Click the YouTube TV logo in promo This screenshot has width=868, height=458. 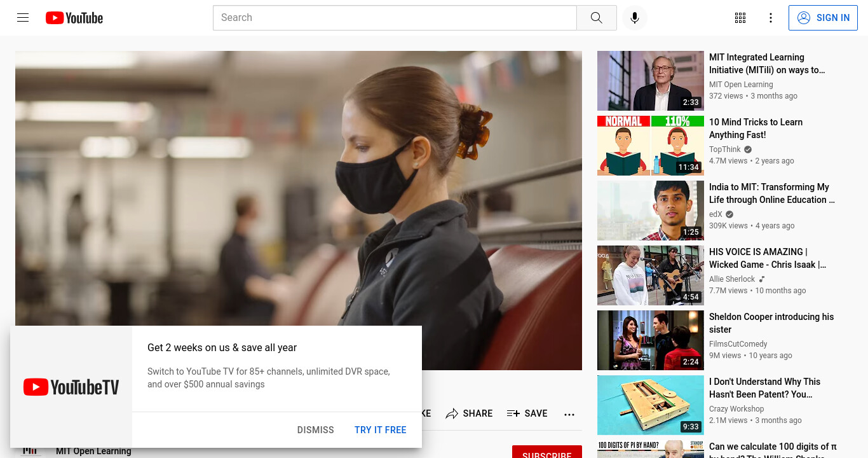71,387
